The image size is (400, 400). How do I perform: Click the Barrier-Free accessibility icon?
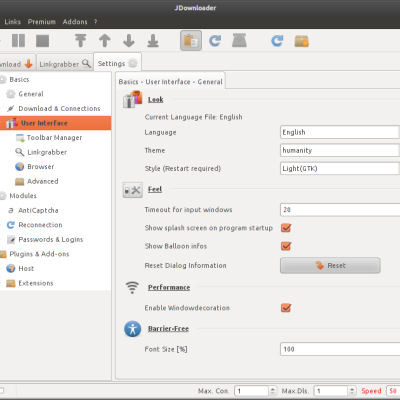[x=133, y=329]
